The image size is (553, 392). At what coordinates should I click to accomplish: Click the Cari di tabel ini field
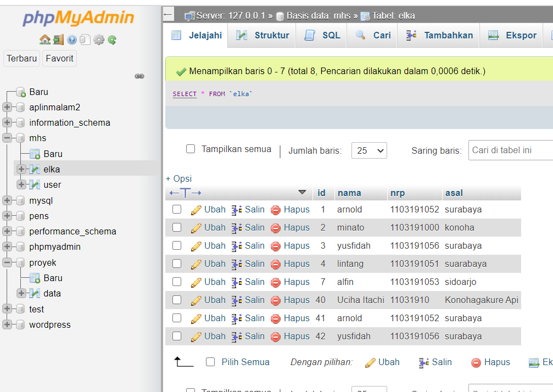click(511, 150)
